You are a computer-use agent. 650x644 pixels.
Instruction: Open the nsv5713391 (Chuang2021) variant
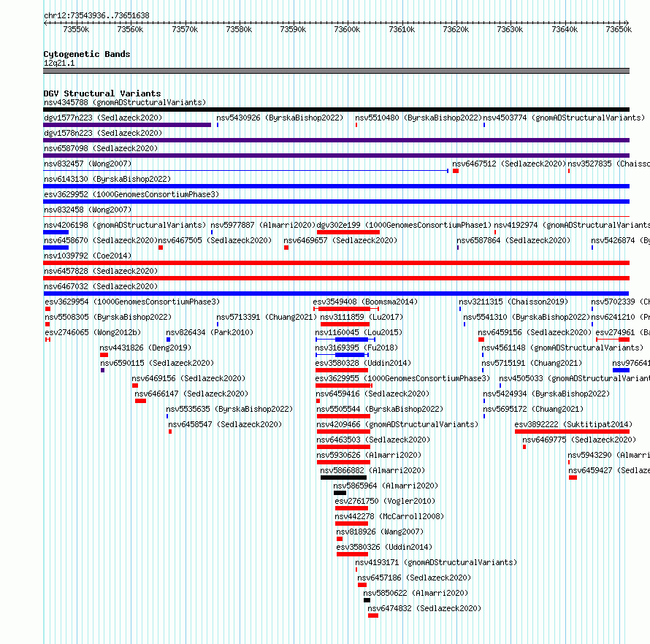[267, 317]
